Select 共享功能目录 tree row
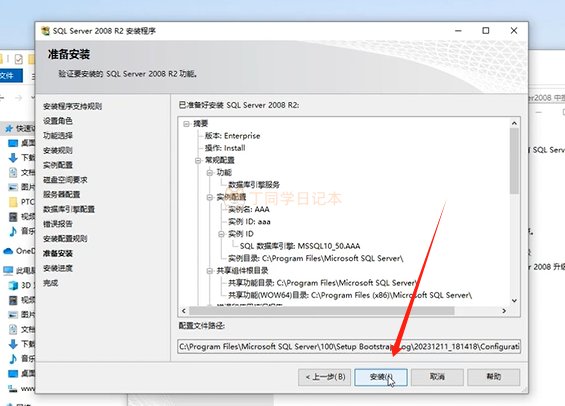 [323, 283]
